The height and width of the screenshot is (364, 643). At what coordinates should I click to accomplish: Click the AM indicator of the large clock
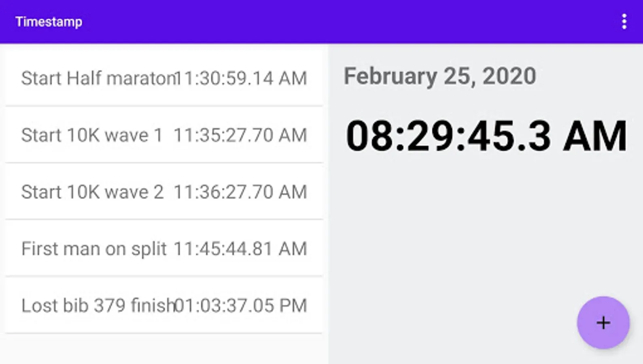click(595, 136)
